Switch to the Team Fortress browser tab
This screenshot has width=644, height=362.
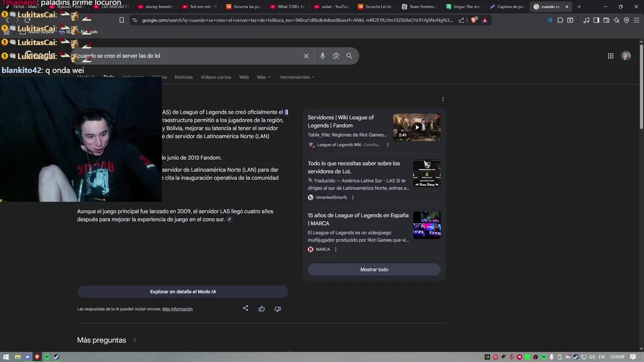420,7
